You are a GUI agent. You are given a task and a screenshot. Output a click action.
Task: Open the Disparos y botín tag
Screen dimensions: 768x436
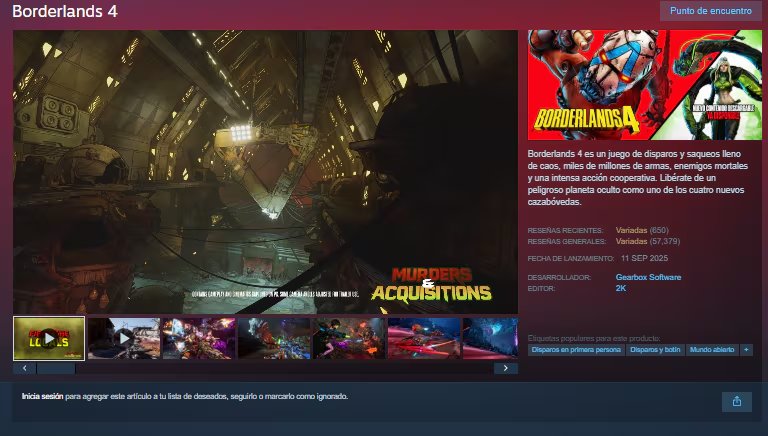(x=655, y=350)
